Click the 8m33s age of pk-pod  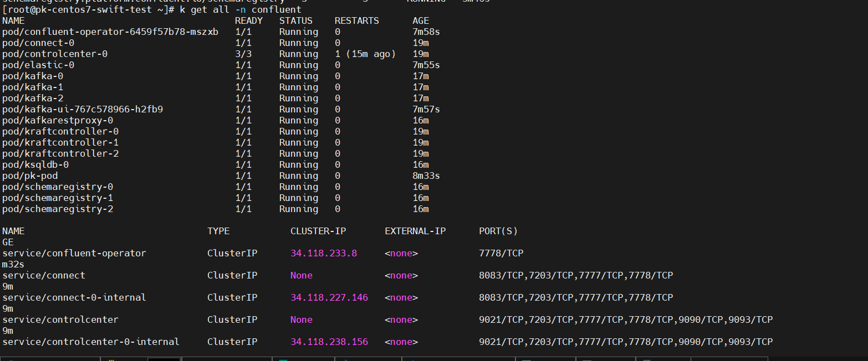coord(426,176)
